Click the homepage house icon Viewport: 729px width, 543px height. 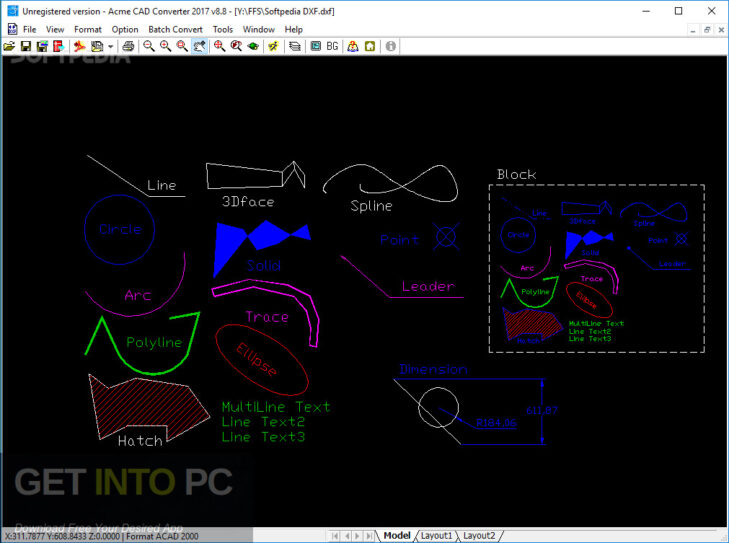370,46
